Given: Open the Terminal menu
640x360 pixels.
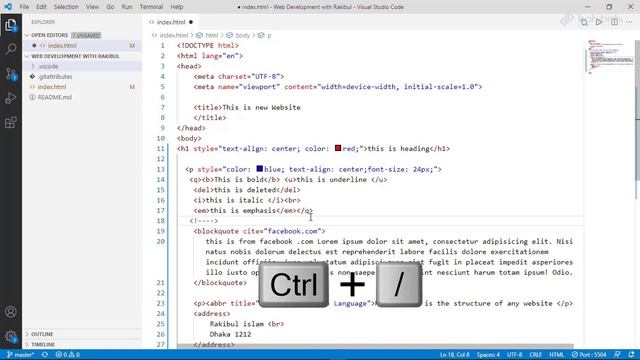Looking at the screenshot, I should click(151, 7).
